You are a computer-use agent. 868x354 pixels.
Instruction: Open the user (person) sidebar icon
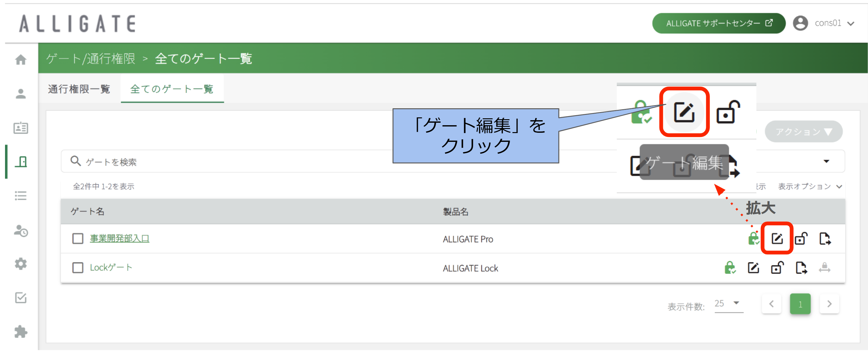[21, 94]
